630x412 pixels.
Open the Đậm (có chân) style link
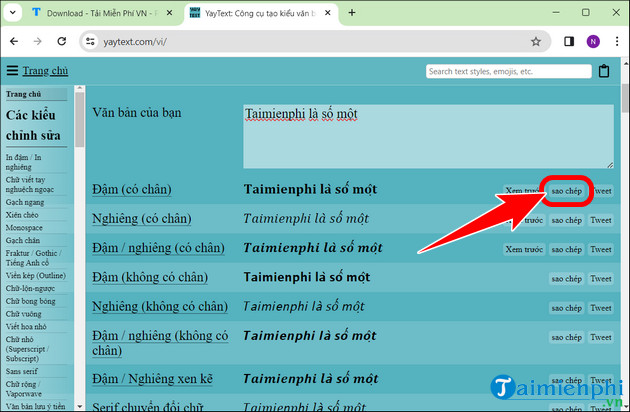pyautogui.click(x=132, y=189)
